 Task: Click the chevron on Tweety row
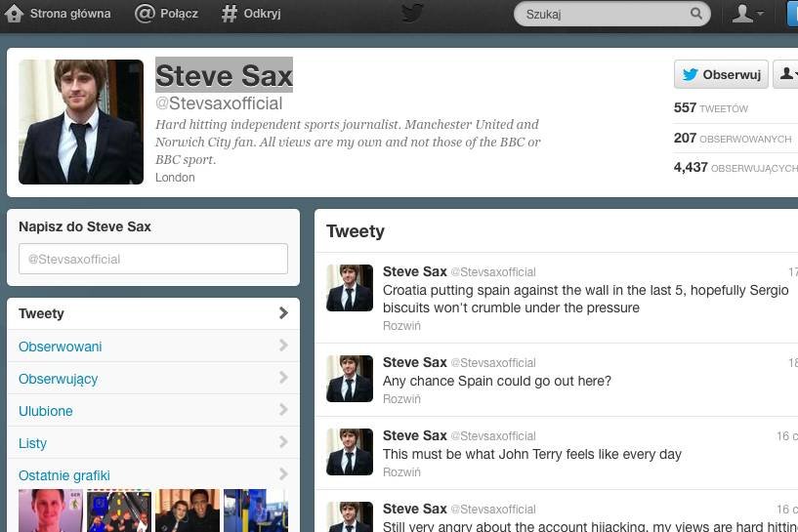click(x=283, y=312)
